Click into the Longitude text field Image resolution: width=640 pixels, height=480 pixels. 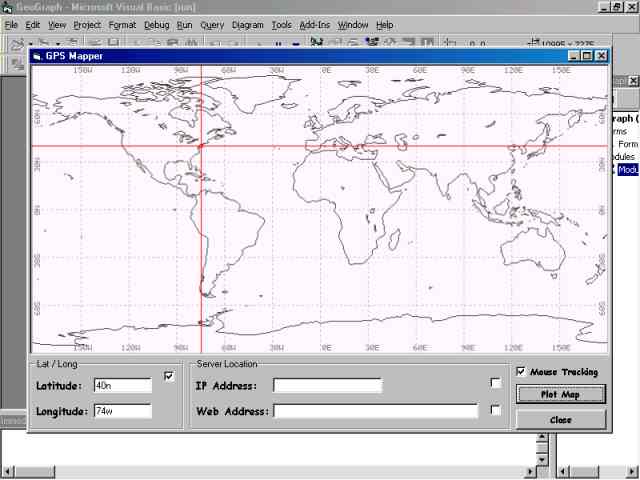(x=122, y=411)
